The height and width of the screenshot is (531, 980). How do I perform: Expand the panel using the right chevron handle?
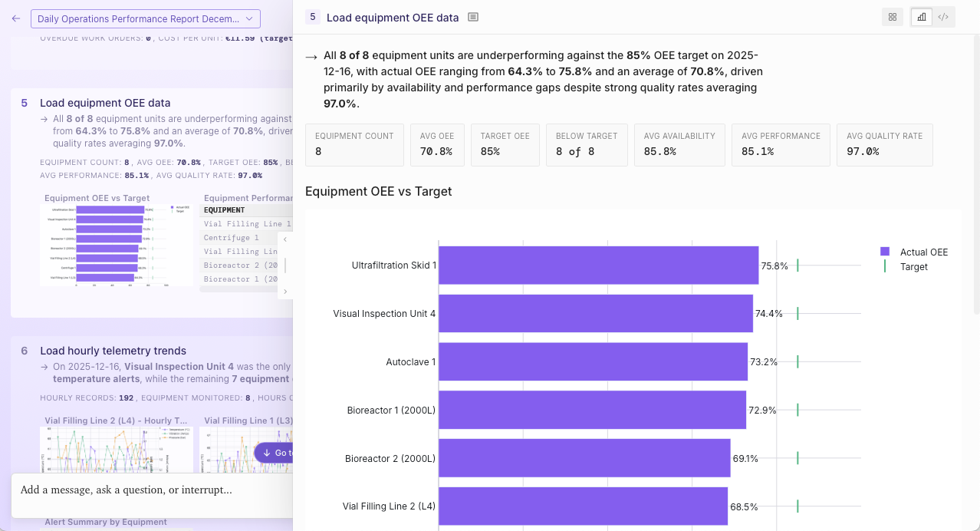click(x=285, y=292)
